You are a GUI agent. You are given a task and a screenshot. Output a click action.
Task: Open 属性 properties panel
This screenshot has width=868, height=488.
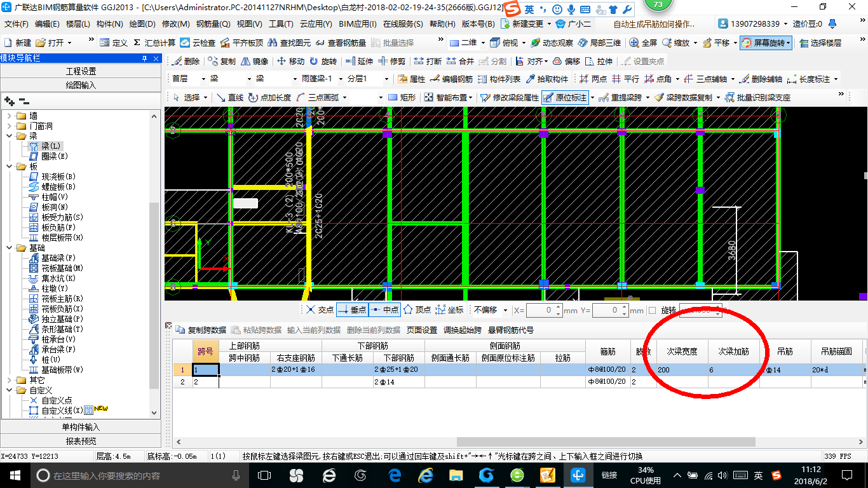411,79
